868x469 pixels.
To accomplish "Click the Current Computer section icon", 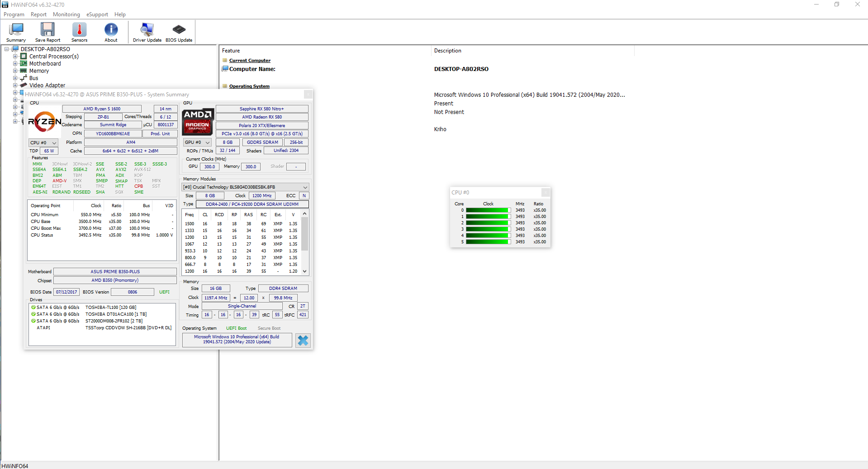I will (225, 60).
